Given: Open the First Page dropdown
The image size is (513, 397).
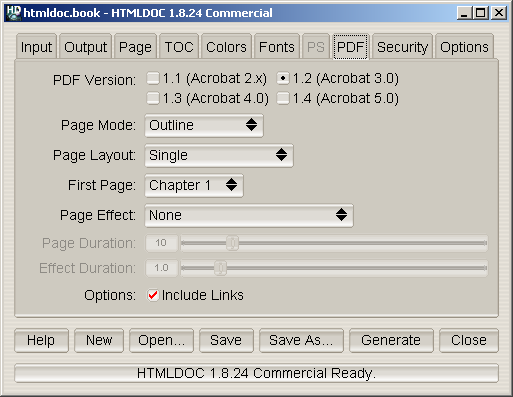Looking at the screenshot, I should click(x=194, y=185).
